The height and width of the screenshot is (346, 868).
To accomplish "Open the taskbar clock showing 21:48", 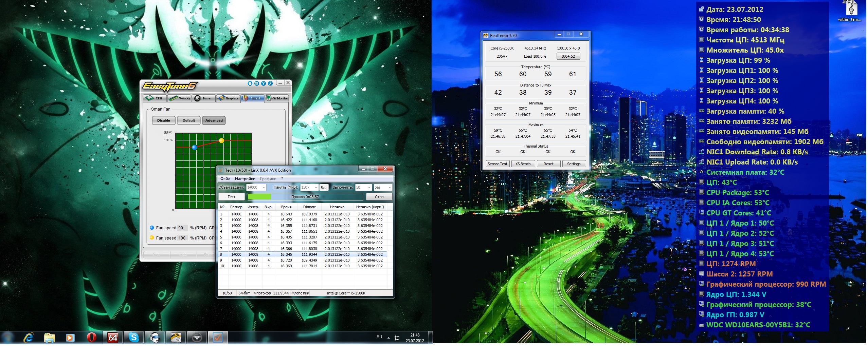I will click(415, 338).
